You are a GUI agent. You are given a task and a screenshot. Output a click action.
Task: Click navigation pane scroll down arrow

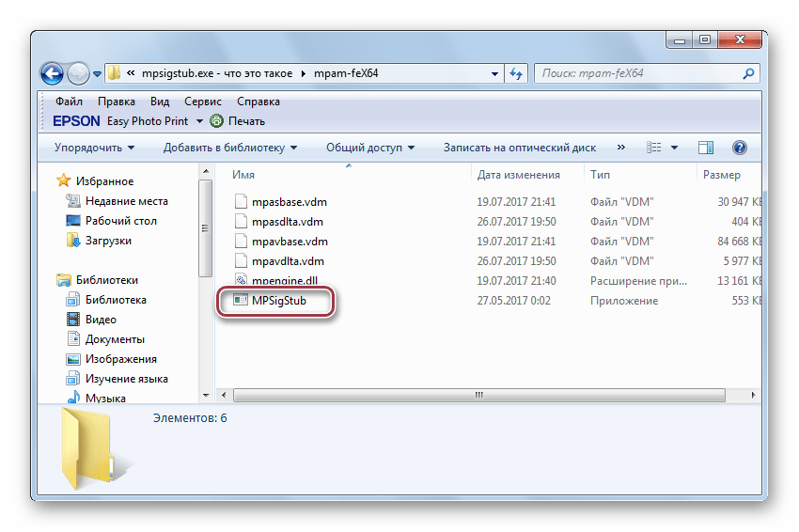[206, 396]
